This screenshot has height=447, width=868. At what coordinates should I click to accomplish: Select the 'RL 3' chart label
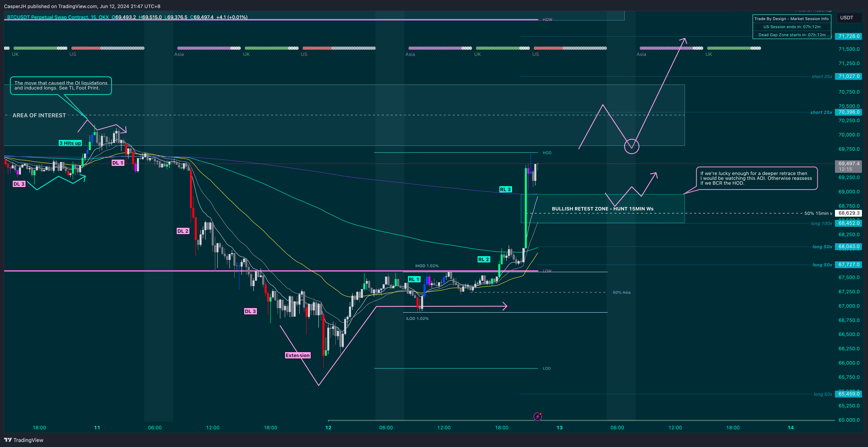[x=505, y=190]
